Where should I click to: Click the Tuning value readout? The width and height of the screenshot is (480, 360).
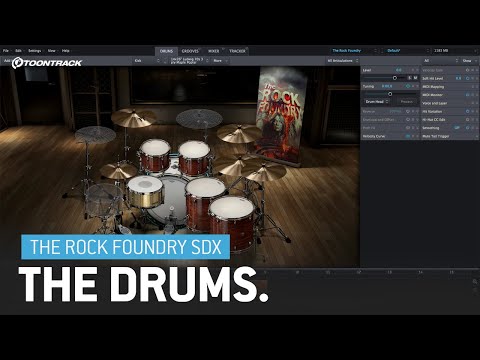click(x=387, y=86)
